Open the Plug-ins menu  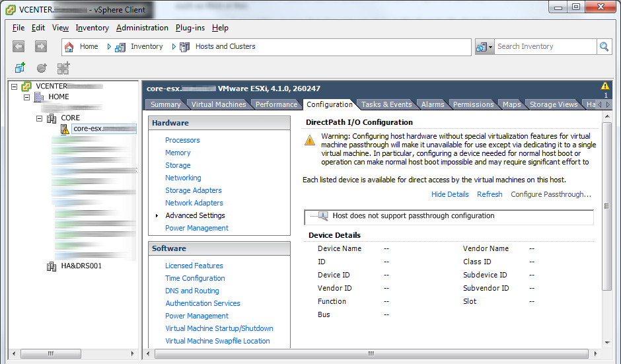[x=190, y=28]
